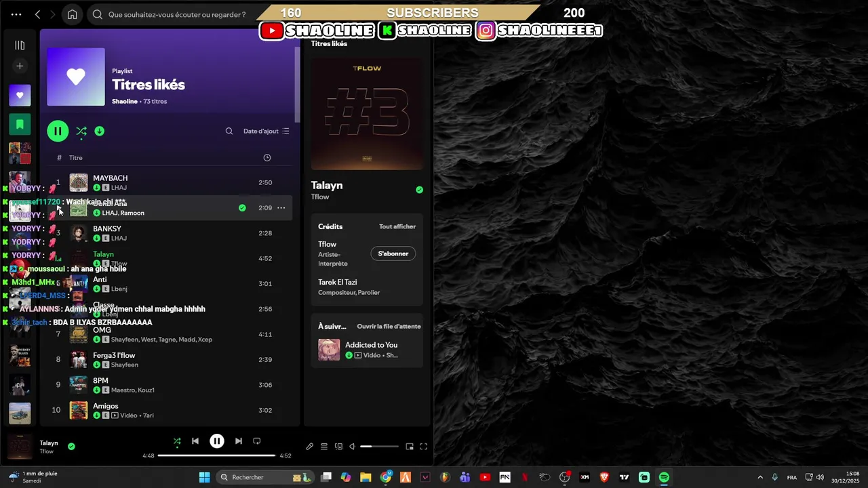
Task: Toggle liked checkmark beside Talayn in right panel
Action: (x=419, y=190)
